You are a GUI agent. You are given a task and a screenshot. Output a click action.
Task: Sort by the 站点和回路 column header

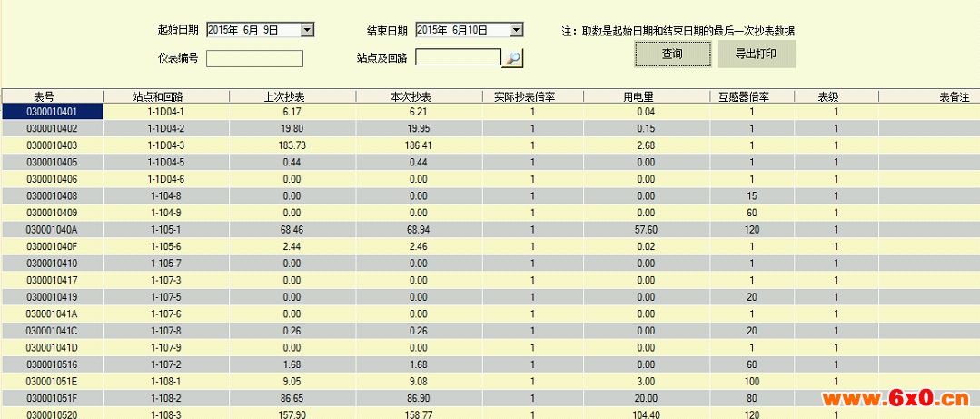click(x=166, y=96)
